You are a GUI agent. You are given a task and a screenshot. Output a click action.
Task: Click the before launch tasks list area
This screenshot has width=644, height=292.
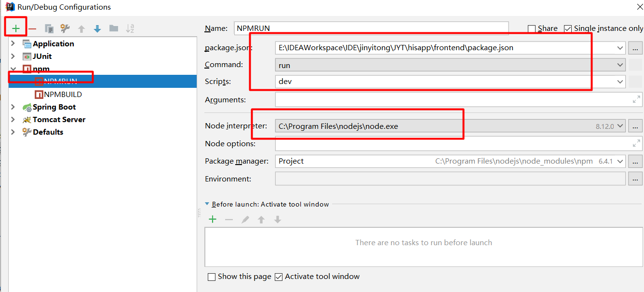(423, 247)
